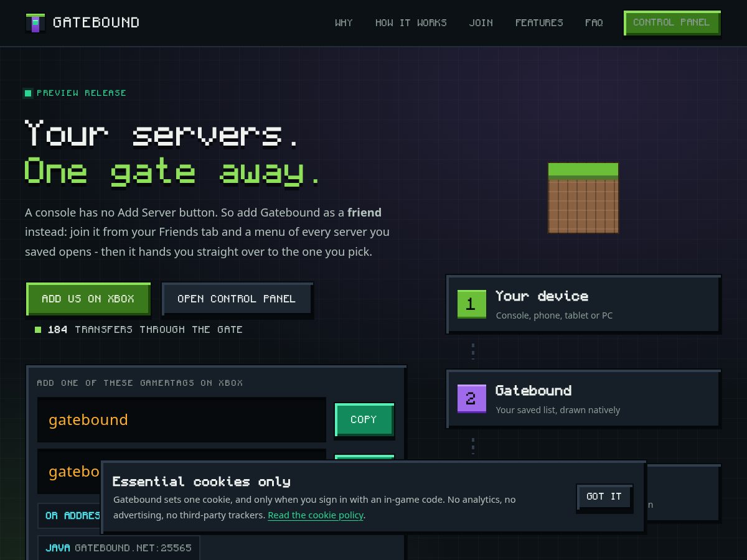Click the Java gatebound.net:25565 address

click(119, 548)
